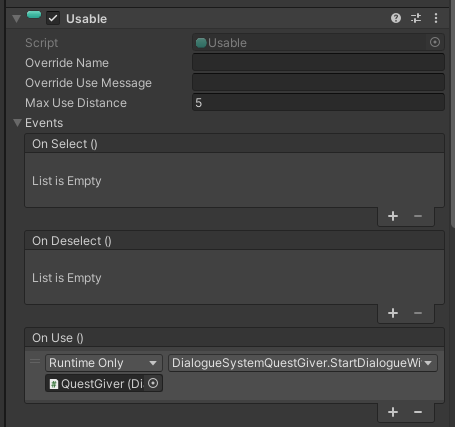Open the Usable component presets
Viewport: 455px width, 427px height.
tap(416, 18)
